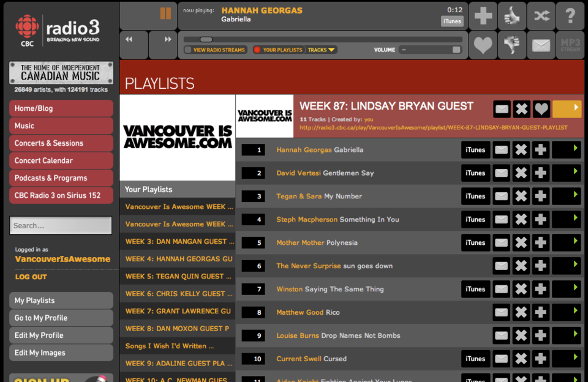
Task: Adjust the volume slider handle
Action: pos(456,50)
